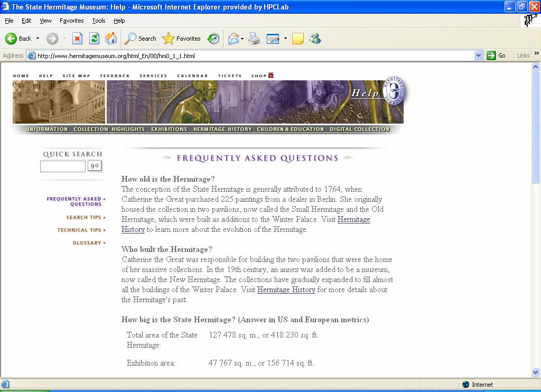This screenshot has width=541, height=392.
Task: Open the CALENDAR link
Action: (192, 76)
